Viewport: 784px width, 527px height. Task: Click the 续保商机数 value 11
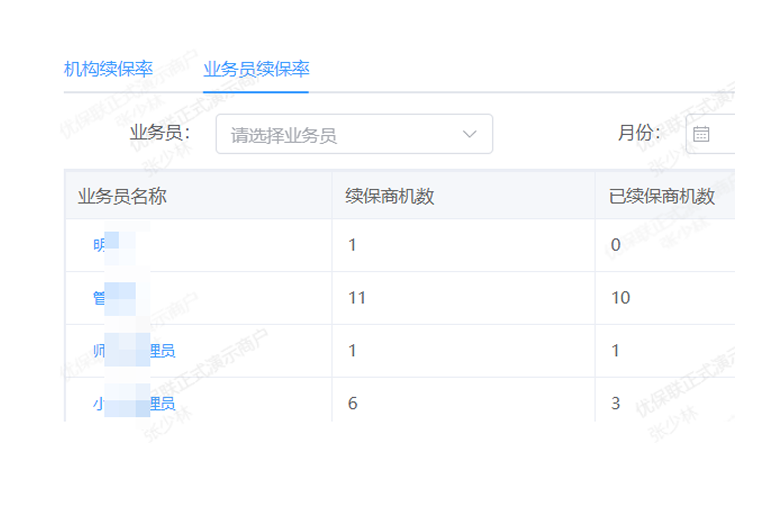point(357,298)
